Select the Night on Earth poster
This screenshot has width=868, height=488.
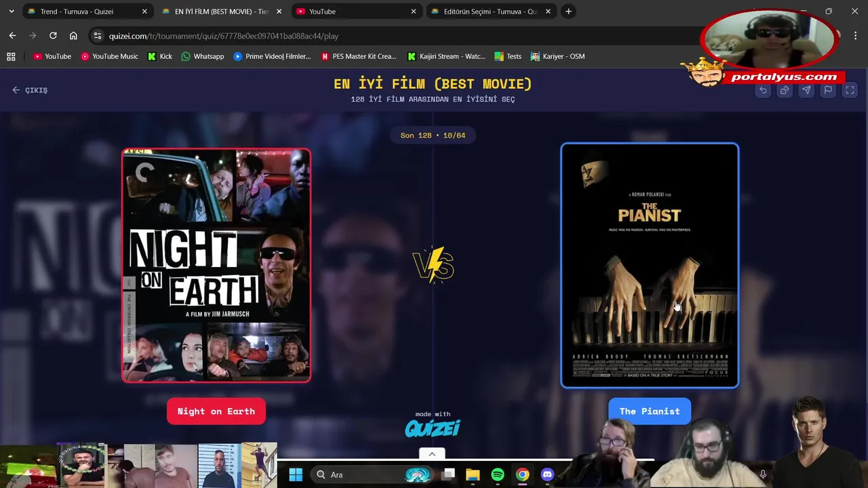point(216,266)
